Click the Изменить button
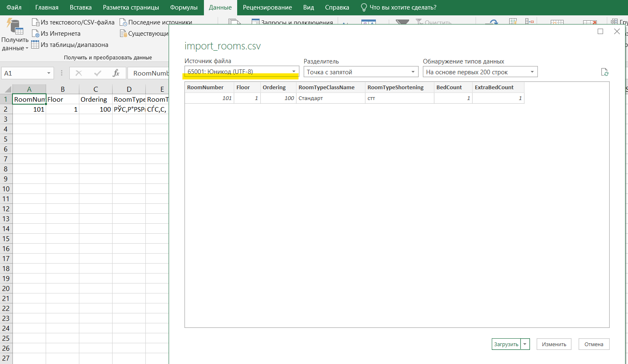 (554, 344)
